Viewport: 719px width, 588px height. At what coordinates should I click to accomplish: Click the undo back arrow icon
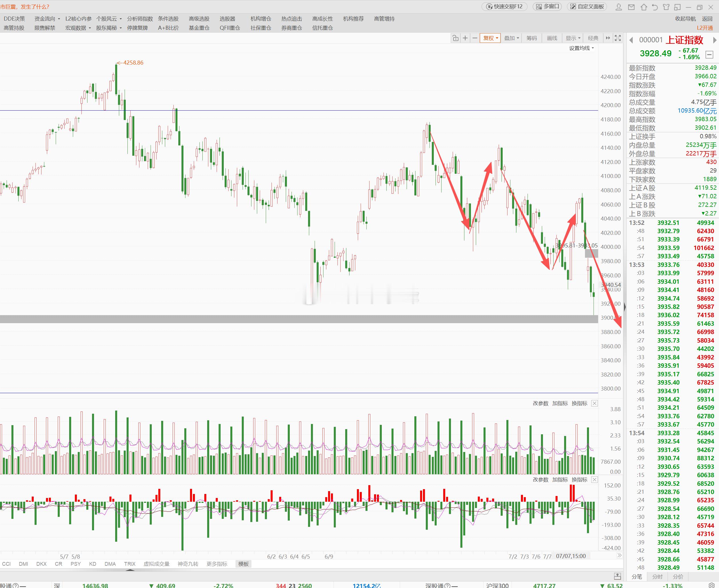[655, 7]
